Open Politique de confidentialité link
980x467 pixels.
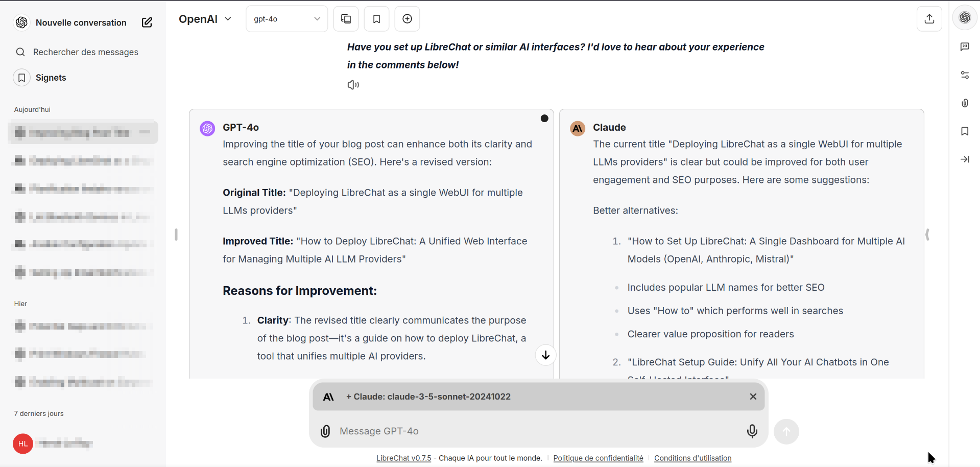click(x=598, y=458)
